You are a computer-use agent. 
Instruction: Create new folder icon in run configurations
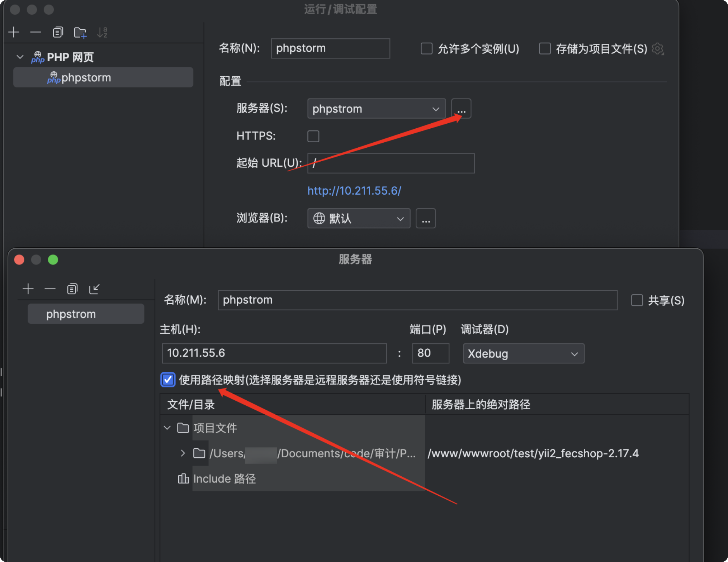point(80,33)
